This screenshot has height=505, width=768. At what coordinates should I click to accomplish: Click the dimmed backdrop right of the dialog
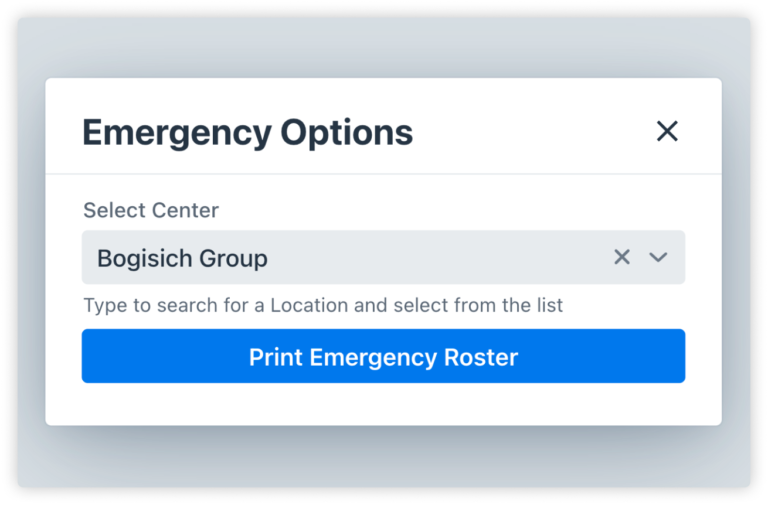(x=735, y=250)
